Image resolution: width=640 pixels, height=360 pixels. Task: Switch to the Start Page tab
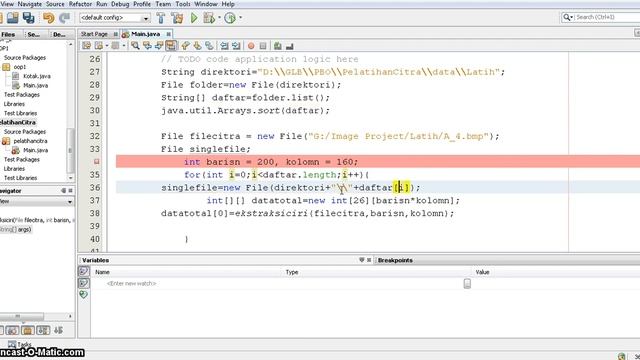[x=94, y=34]
